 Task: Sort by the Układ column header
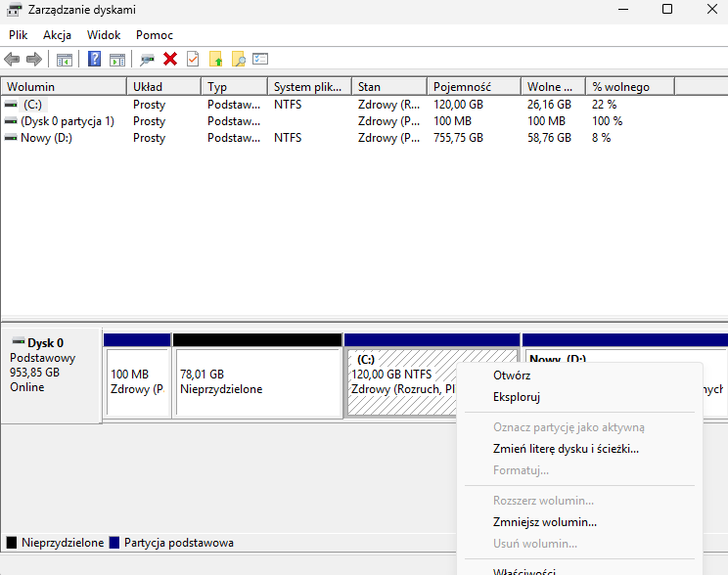pos(163,87)
